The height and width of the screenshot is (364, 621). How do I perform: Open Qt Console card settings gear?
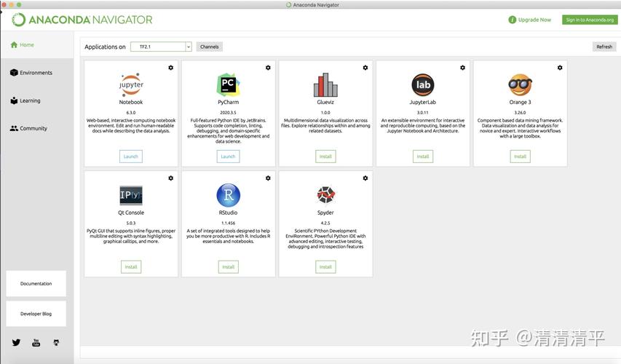pyautogui.click(x=170, y=178)
